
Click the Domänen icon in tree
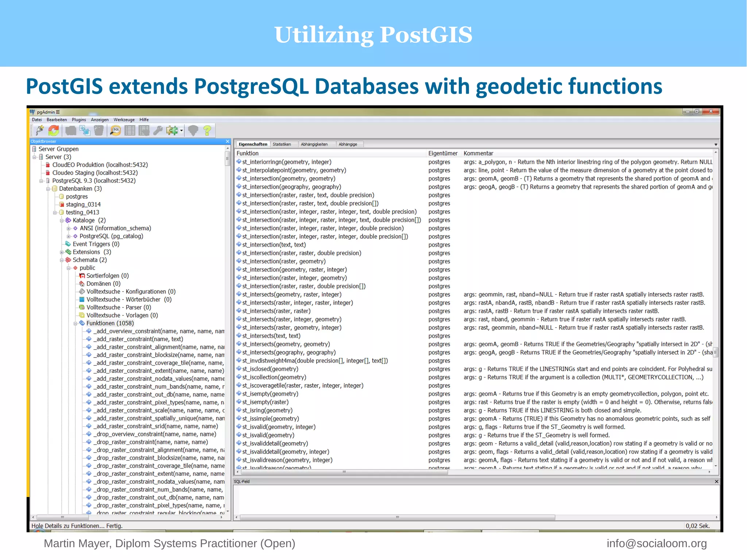(x=82, y=284)
